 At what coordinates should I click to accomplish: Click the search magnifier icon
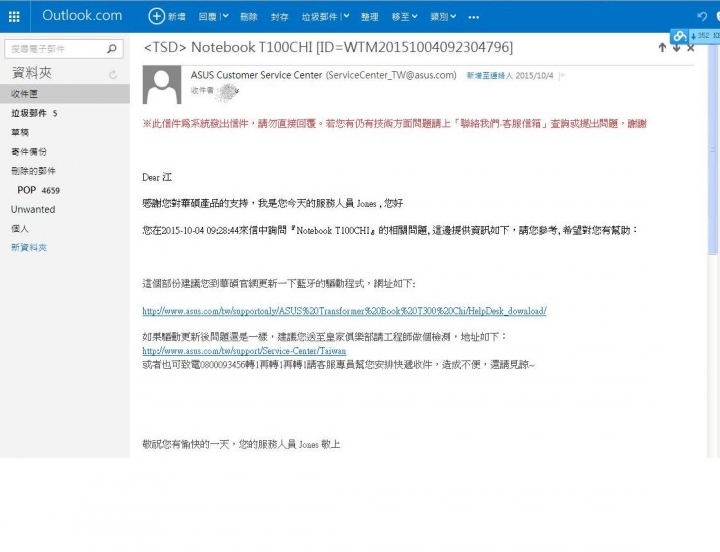[x=112, y=49]
